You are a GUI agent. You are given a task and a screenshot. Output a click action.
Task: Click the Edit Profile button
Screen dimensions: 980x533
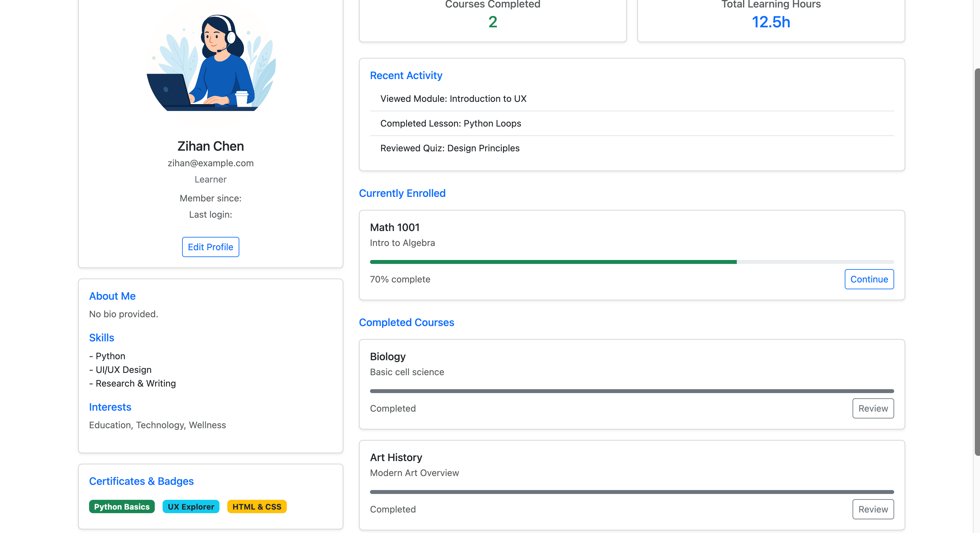click(x=210, y=247)
